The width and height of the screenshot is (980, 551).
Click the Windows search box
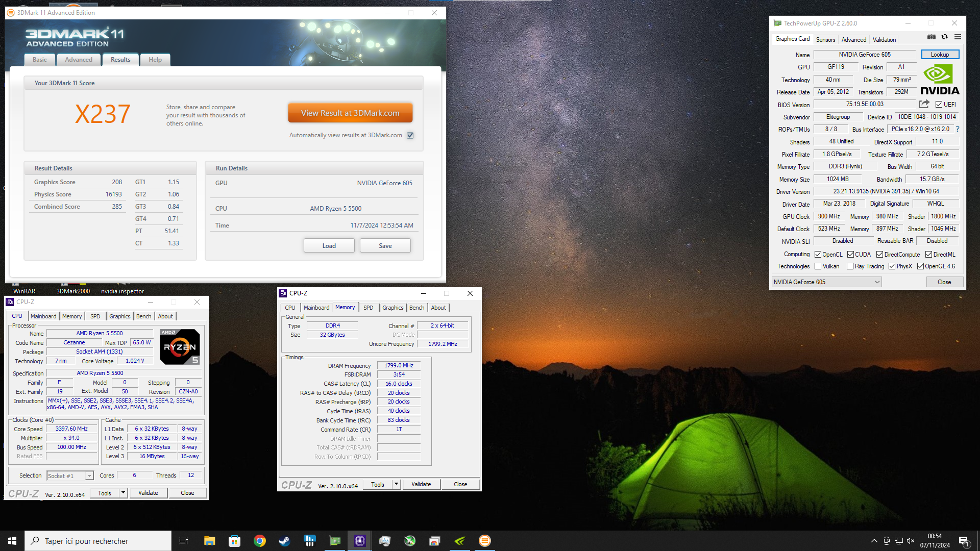(98, 541)
